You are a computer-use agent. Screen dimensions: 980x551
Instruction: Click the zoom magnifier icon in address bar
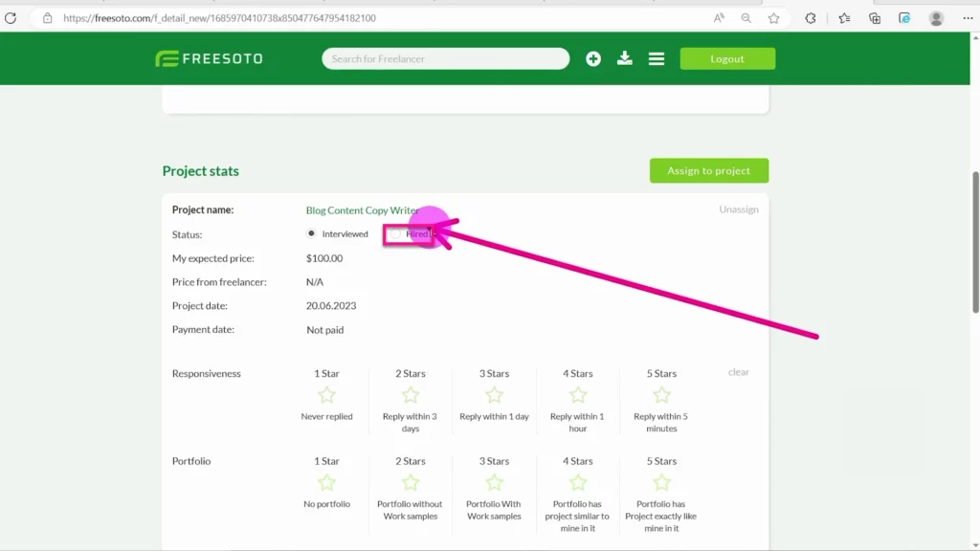coord(746,18)
